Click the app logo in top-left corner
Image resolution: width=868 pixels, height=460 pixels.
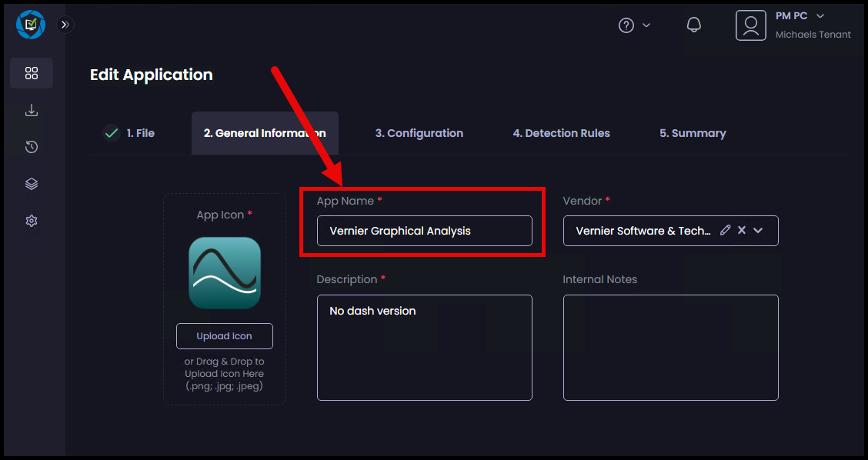click(31, 25)
